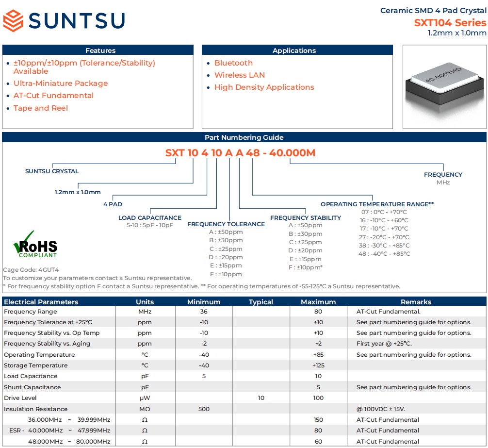Click High Density Applications bullet
The height and width of the screenshot is (448, 488).
(264, 87)
